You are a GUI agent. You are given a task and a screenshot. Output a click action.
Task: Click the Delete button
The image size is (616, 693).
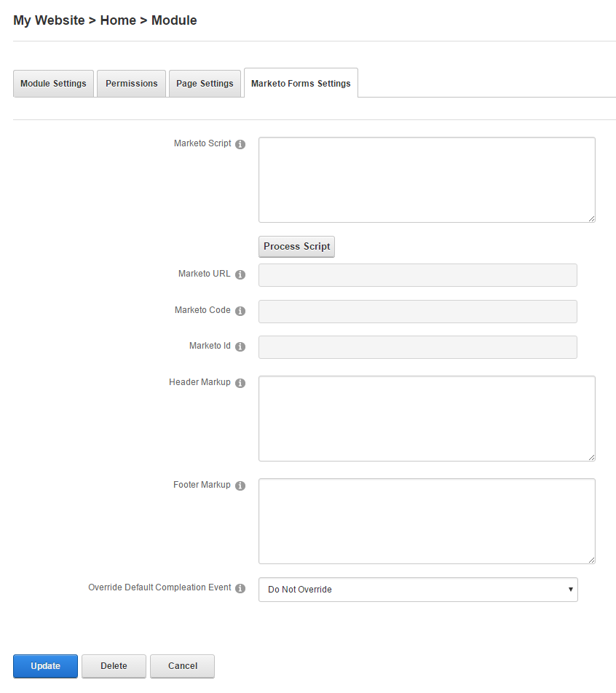pos(114,666)
